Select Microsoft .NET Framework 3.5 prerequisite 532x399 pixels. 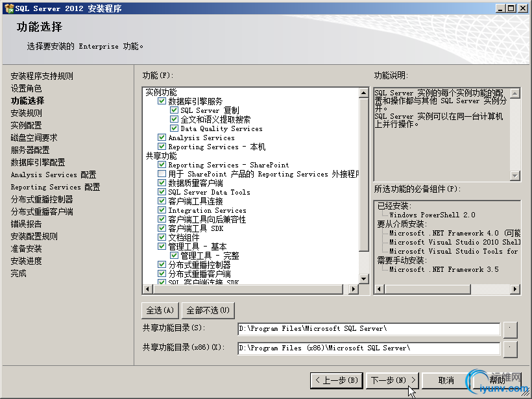click(x=444, y=269)
